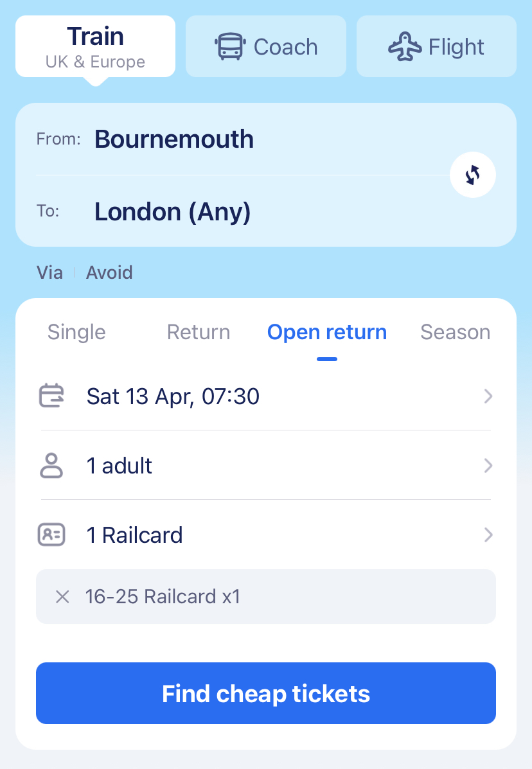The image size is (532, 769).
Task: Remove the 16-25 Railcard
Action: [62, 597]
